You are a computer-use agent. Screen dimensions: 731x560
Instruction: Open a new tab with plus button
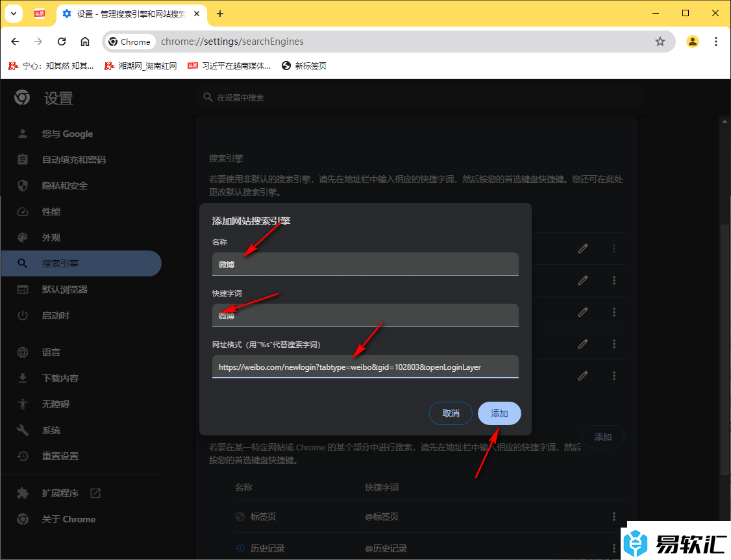220,14
